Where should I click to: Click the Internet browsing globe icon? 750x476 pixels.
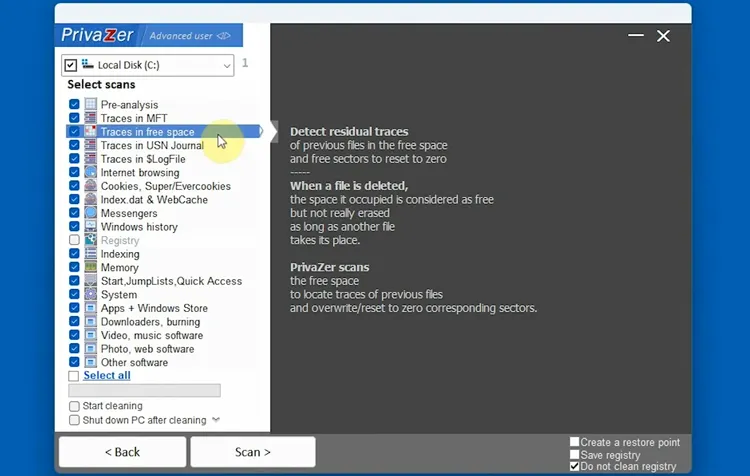click(90, 172)
